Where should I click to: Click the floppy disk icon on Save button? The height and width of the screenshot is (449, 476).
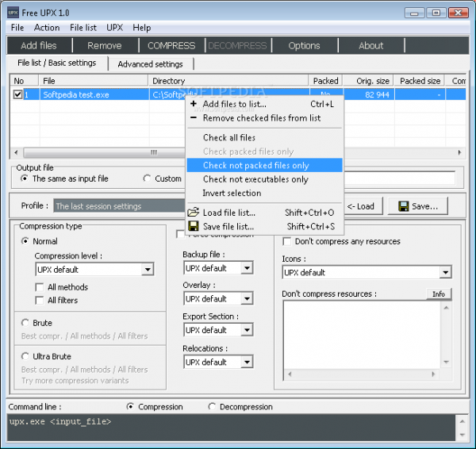[403, 206]
